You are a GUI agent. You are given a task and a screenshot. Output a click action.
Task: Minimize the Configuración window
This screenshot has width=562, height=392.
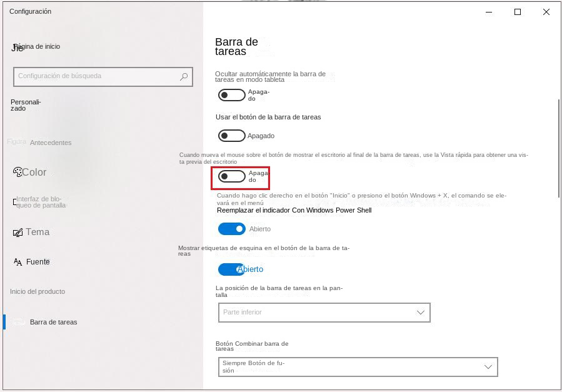(x=489, y=12)
